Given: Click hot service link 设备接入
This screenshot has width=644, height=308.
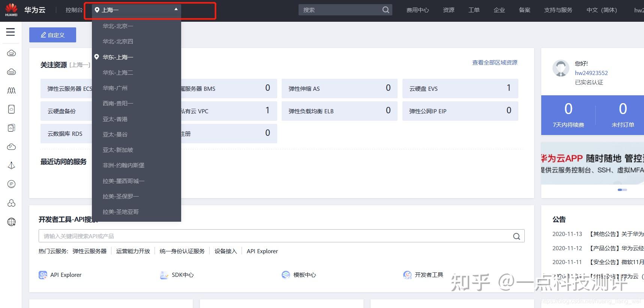Looking at the screenshot, I should click(x=226, y=251).
